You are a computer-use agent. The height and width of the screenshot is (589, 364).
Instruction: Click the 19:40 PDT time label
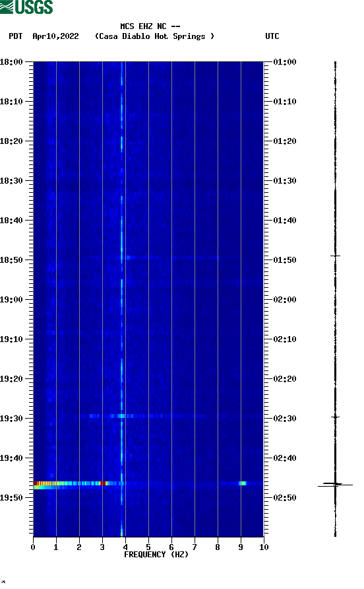[x=11, y=458]
